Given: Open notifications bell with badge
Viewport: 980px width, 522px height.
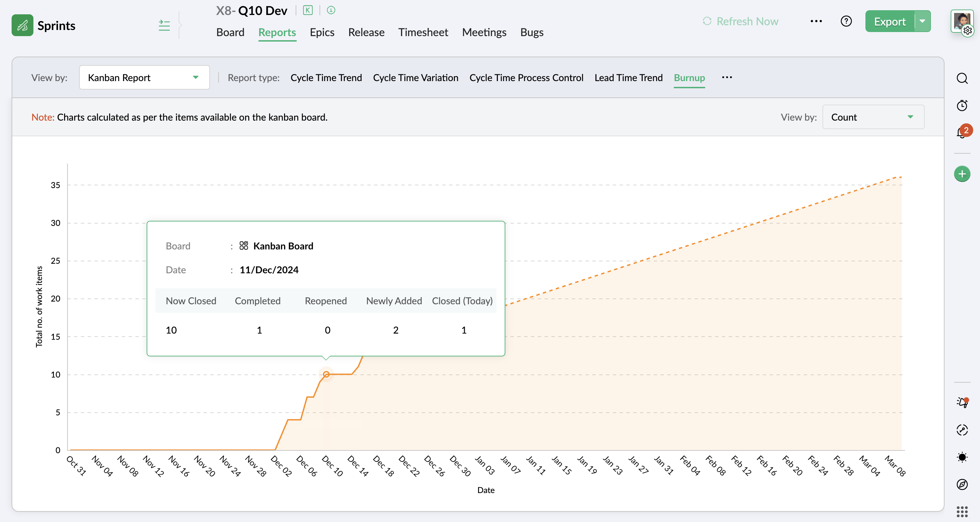Looking at the screenshot, I should [962, 133].
